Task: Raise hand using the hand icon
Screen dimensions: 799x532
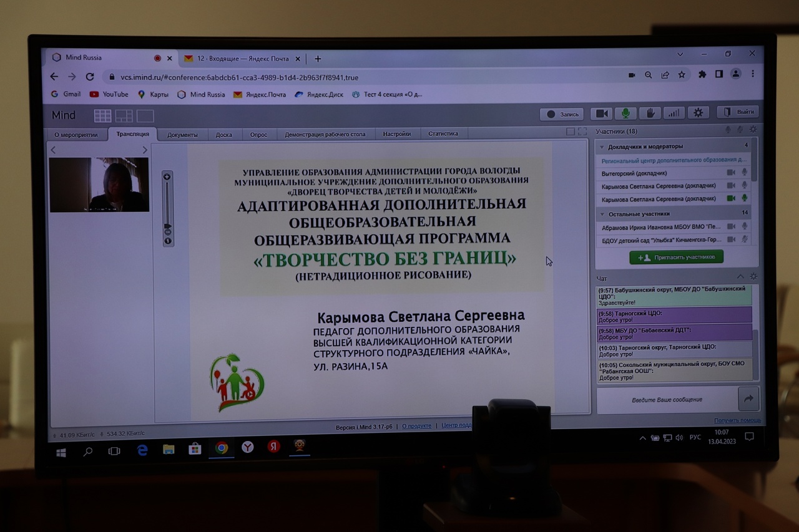Action: coord(650,114)
